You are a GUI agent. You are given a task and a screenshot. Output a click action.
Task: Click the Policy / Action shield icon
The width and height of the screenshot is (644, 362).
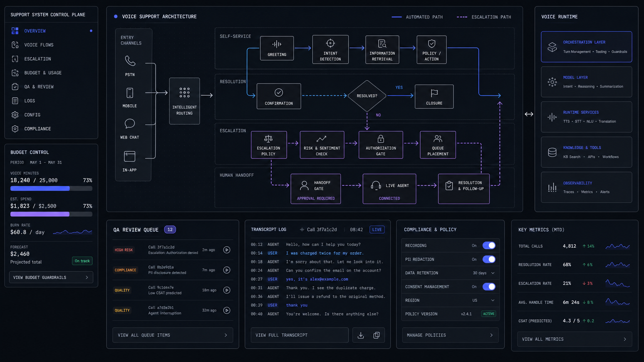tap(432, 43)
